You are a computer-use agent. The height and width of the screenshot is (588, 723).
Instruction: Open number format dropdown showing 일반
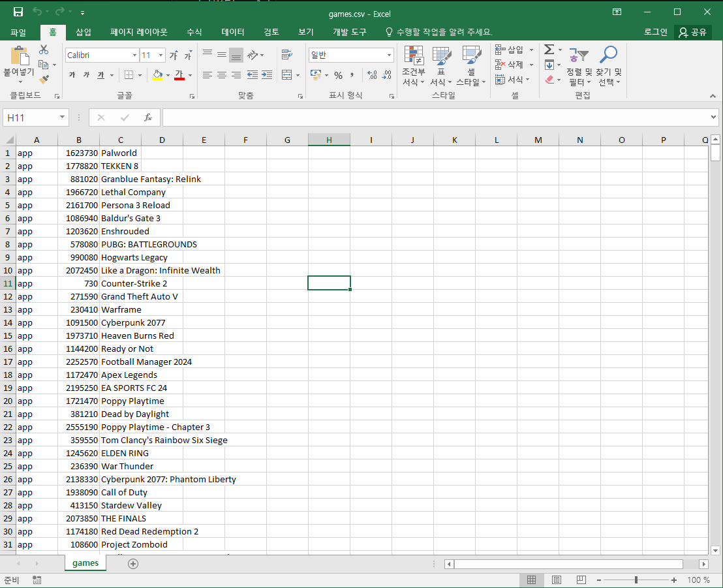(389, 55)
